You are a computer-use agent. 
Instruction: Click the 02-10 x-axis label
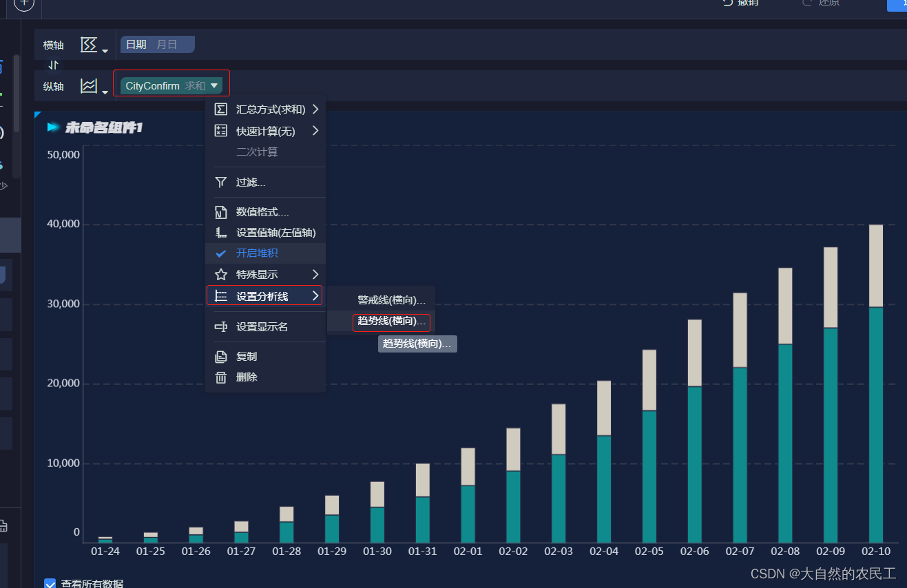click(x=876, y=552)
